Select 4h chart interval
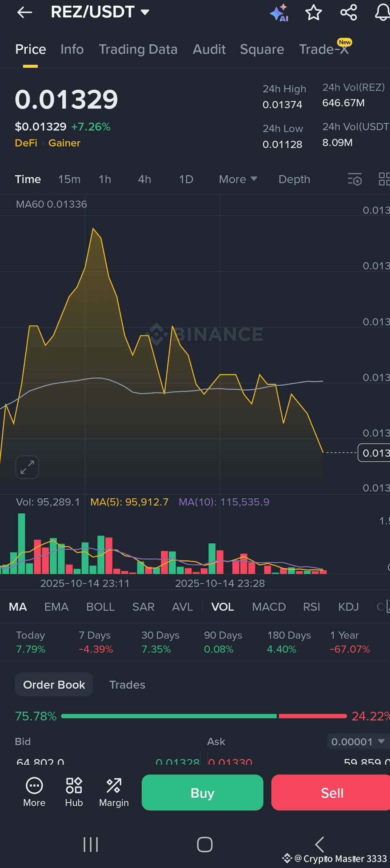Viewport: 390px width, 868px height. [144, 179]
